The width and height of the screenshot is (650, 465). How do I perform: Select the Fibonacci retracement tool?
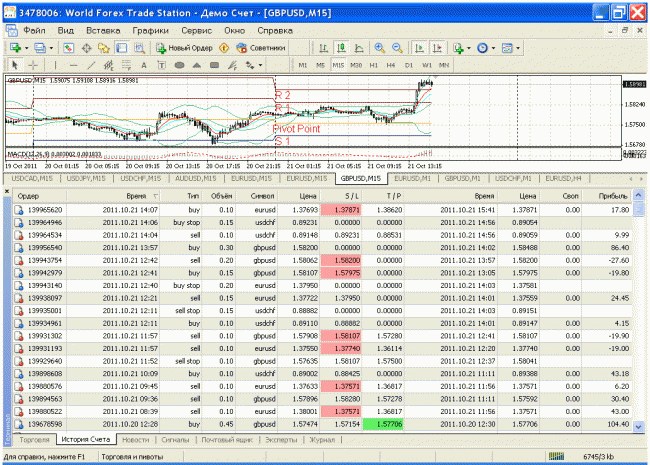click(126, 65)
